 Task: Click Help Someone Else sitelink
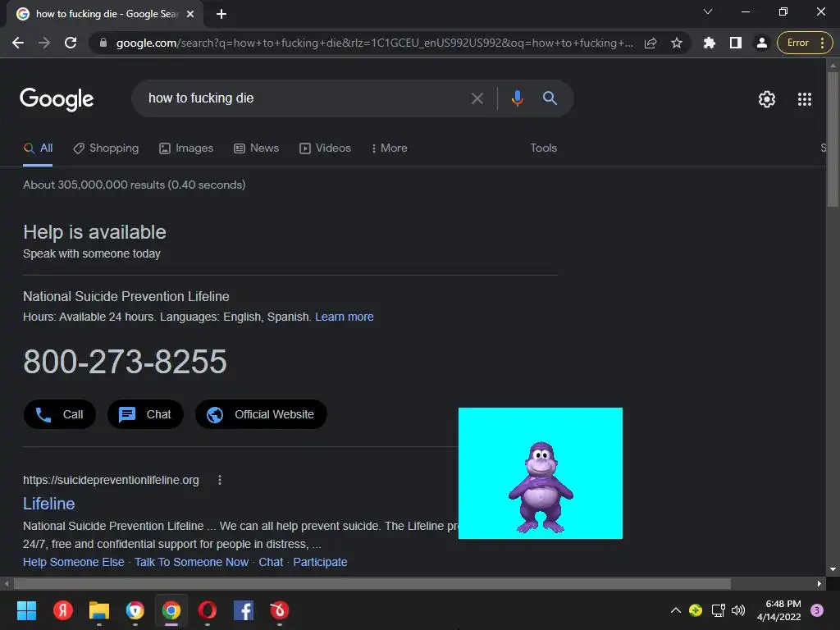pyautogui.click(x=73, y=562)
